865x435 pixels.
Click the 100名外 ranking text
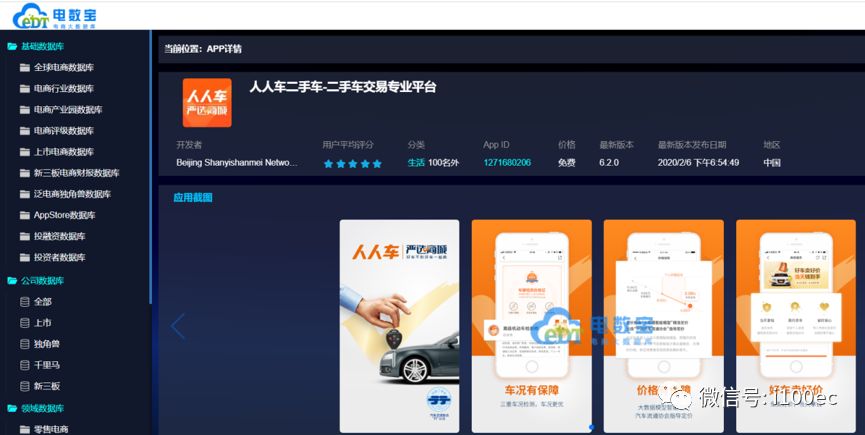click(444, 163)
